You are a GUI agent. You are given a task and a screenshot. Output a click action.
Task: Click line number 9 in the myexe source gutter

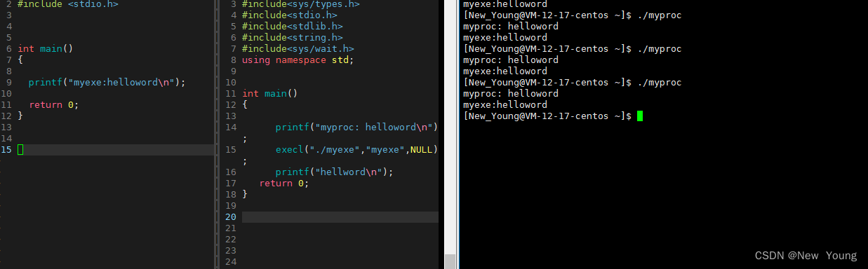[x=9, y=83]
